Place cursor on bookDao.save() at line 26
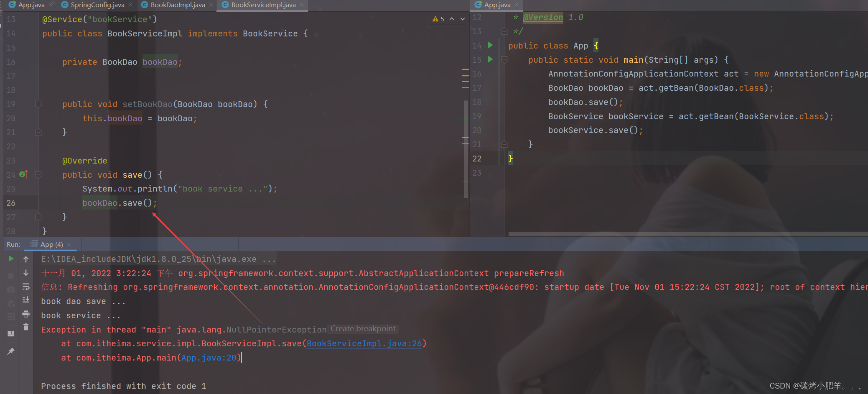The image size is (868, 394). click(120, 203)
